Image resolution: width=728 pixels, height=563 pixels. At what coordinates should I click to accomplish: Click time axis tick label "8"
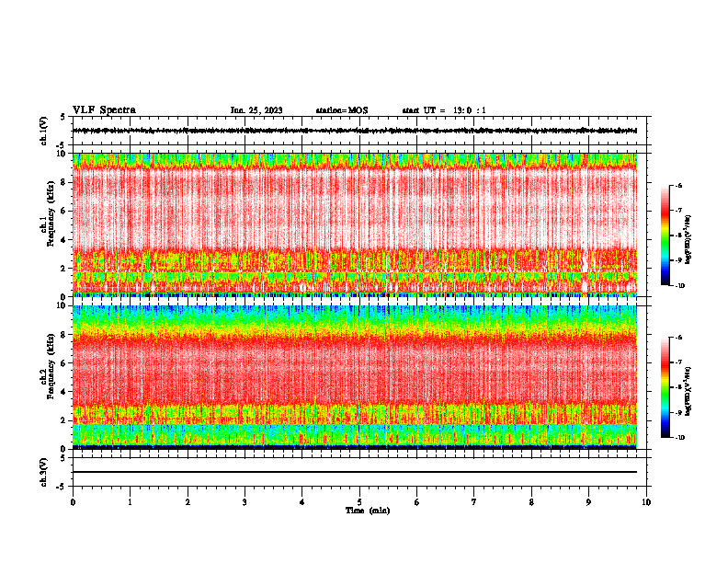[x=531, y=502]
